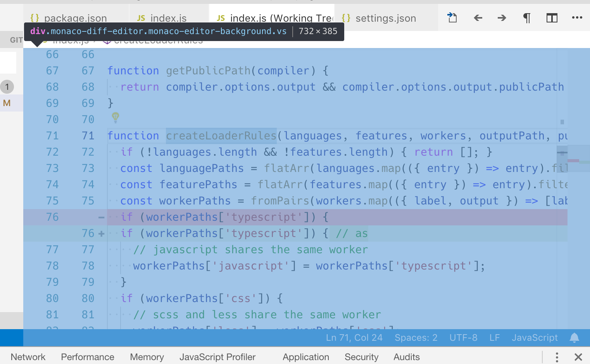Click the lightbulb code action icon
This screenshot has width=590, height=364.
tap(116, 117)
